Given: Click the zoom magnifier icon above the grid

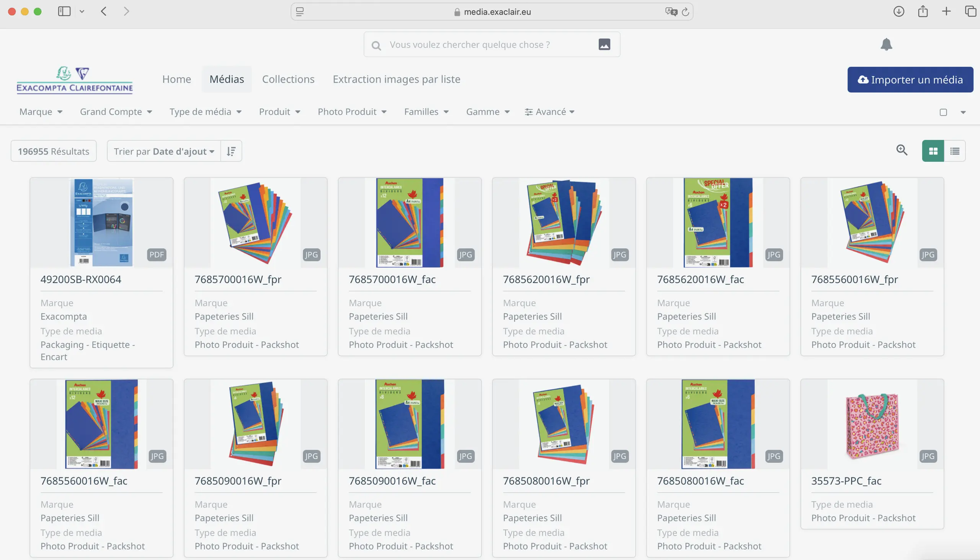Looking at the screenshot, I should click(x=902, y=150).
